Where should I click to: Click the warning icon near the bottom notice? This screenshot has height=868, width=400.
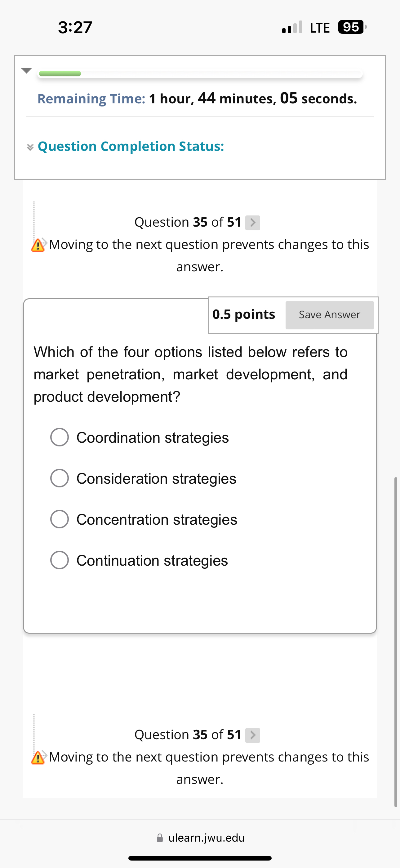[x=38, y=757]
